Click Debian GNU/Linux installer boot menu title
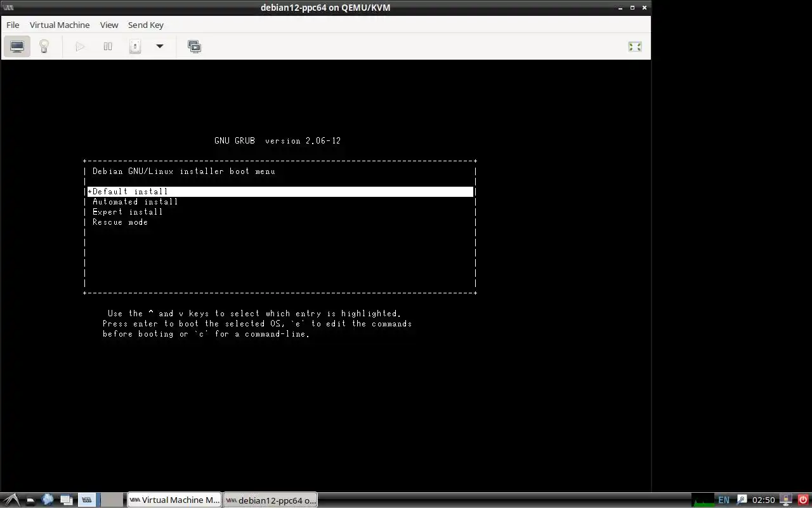This screenshot has width=812, height=508. [184, 171]
